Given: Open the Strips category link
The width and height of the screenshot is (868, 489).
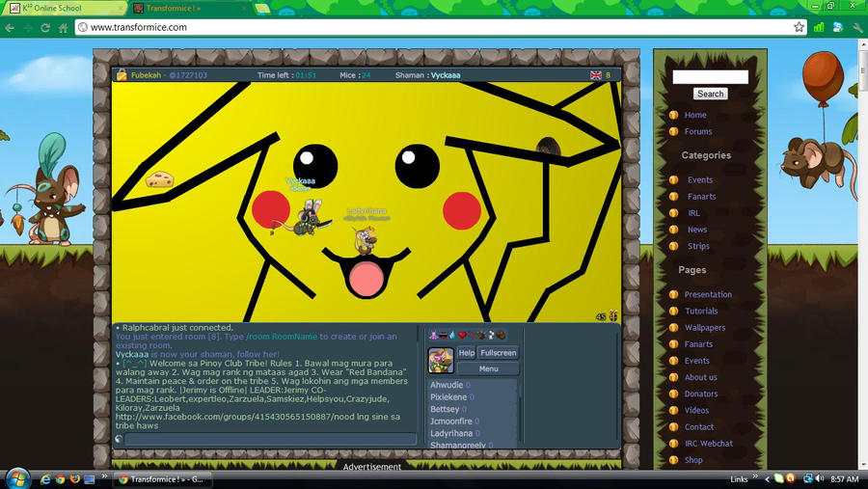Looking at the screenshot, I should pos(698,247).
